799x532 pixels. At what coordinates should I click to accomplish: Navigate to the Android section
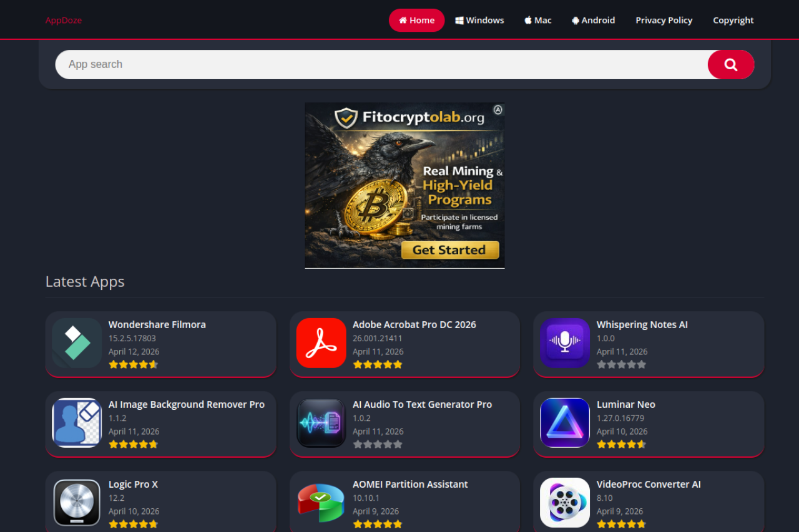(x=593, y=20)
